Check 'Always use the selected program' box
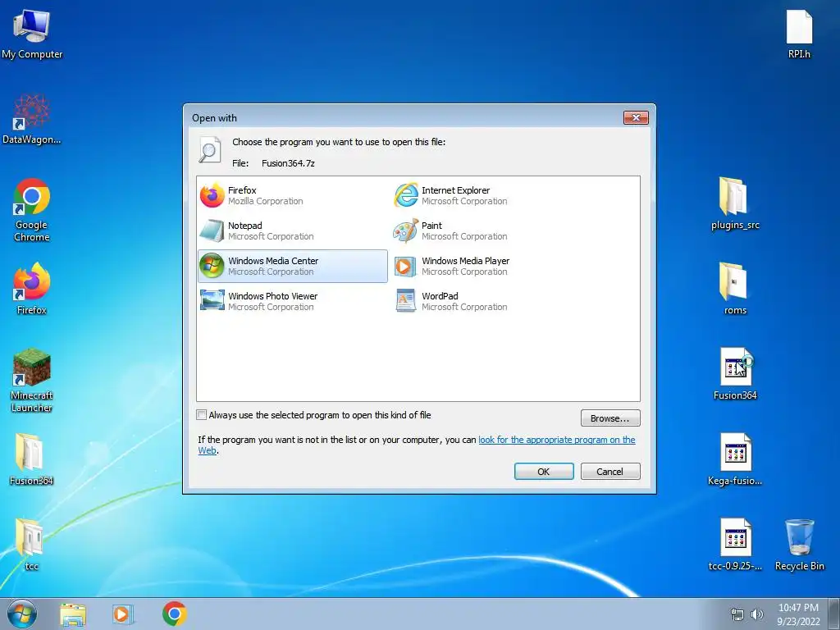The width and height of the screenshot is (840, 630). [202, 414]
